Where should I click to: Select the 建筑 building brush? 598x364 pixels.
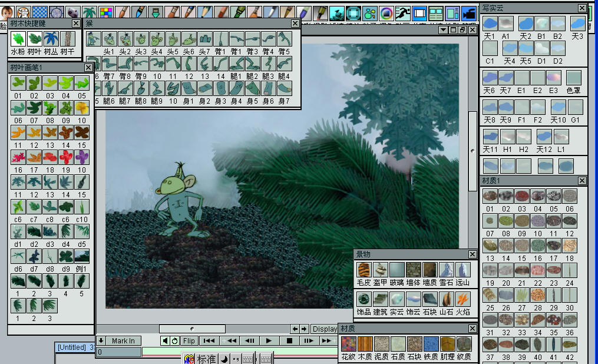tap(381, 299)
